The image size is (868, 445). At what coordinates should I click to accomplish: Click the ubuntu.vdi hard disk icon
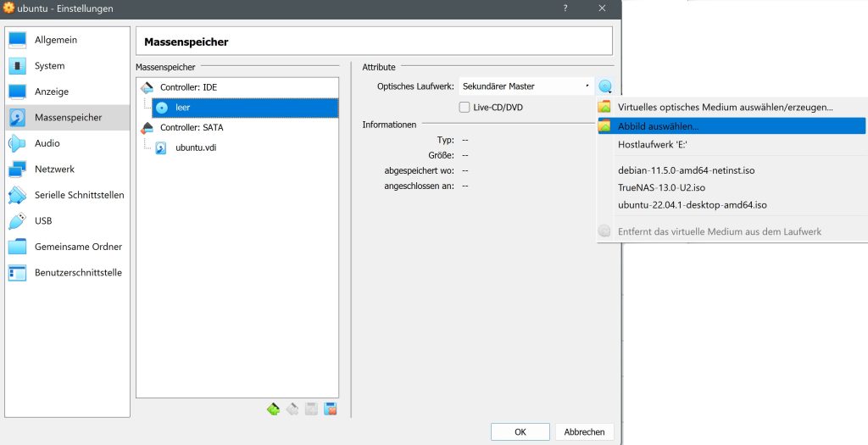(160, 147)
